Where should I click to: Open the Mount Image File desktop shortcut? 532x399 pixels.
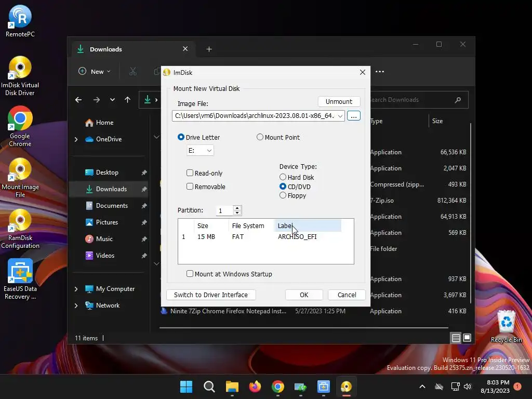coord(20,178)
